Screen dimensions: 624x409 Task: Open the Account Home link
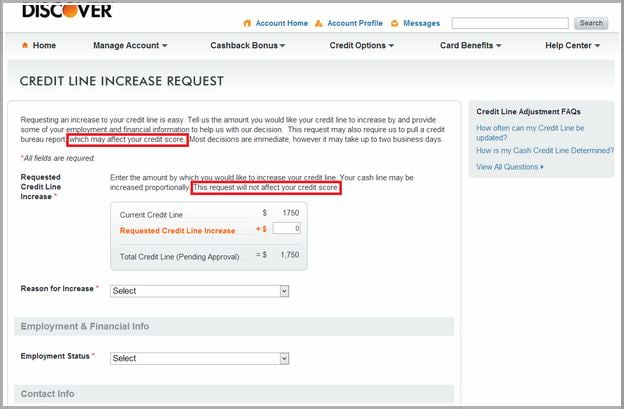tap(282, 23)
